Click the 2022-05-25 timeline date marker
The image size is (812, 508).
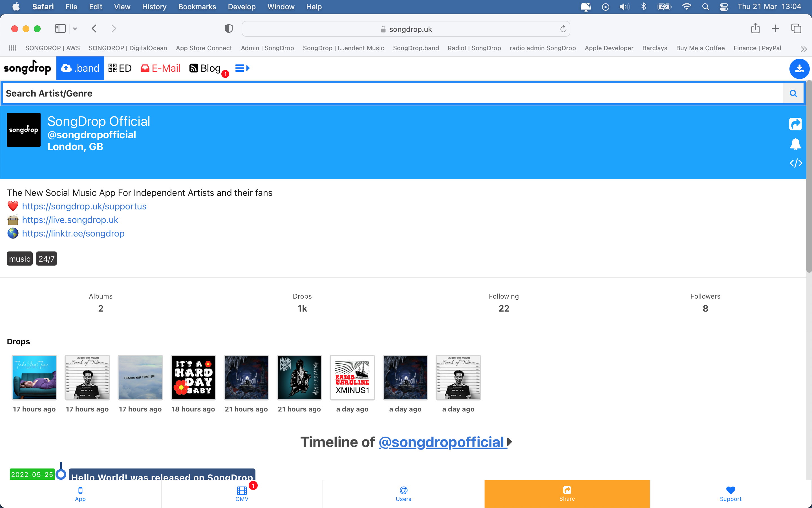point(32,474)
